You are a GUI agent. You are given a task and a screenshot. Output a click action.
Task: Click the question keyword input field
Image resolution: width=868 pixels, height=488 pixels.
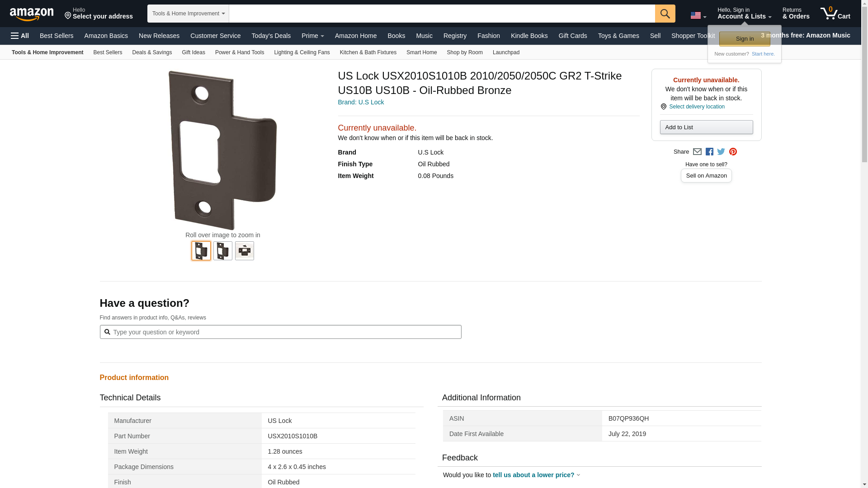coord(280,332)
